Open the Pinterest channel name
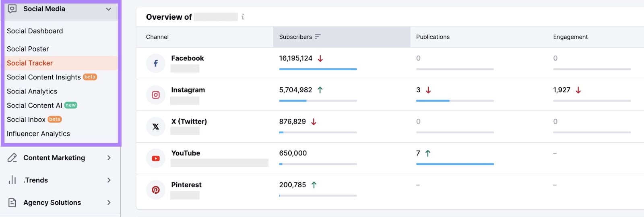644x217 pixels. point(186,185)
